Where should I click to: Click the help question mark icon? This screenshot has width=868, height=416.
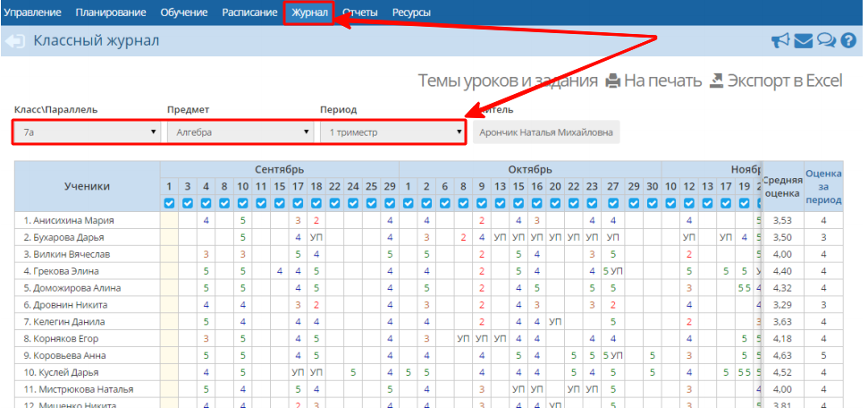[848, 40]
